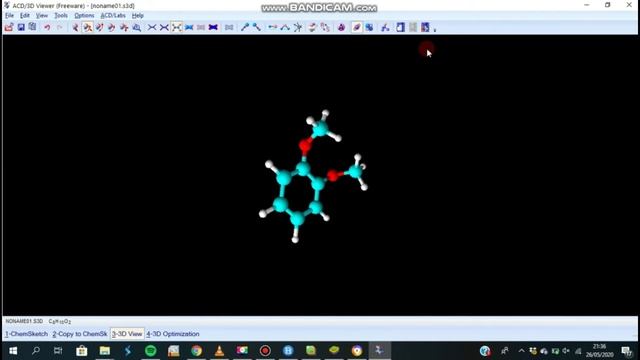640x360 pixels.
Task: Choose the dark blue Disks display style
Action: point(213,27)
